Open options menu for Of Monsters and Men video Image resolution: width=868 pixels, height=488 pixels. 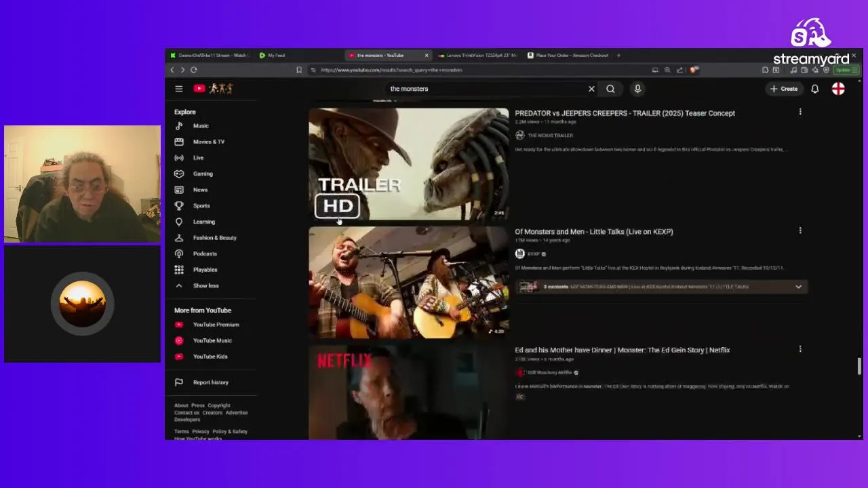coord(800,230)
